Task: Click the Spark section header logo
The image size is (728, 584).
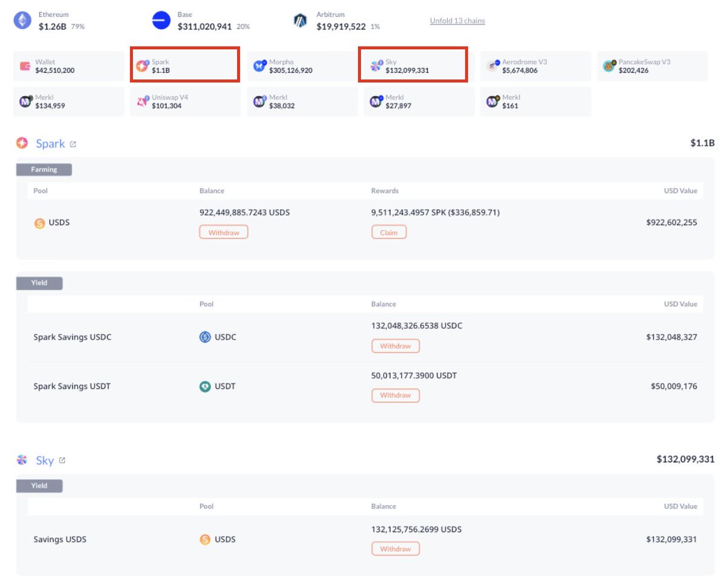Action: 22,143
